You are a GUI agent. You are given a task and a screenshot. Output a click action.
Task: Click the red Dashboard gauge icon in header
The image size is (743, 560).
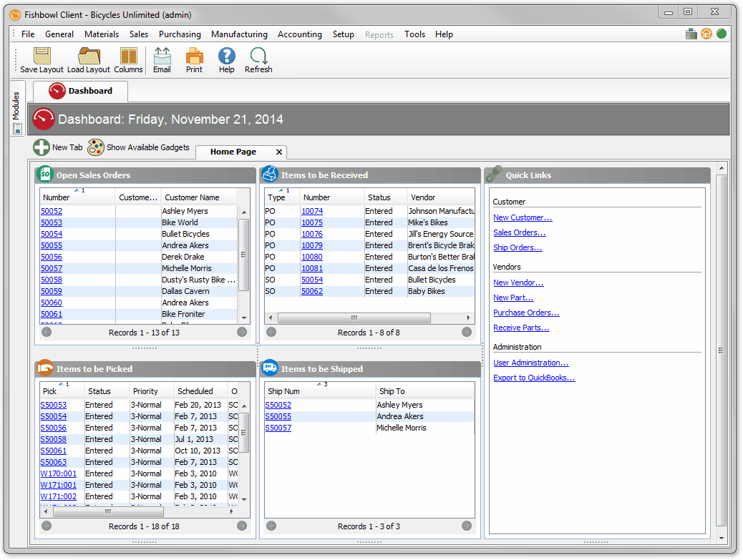click(44, 119)
